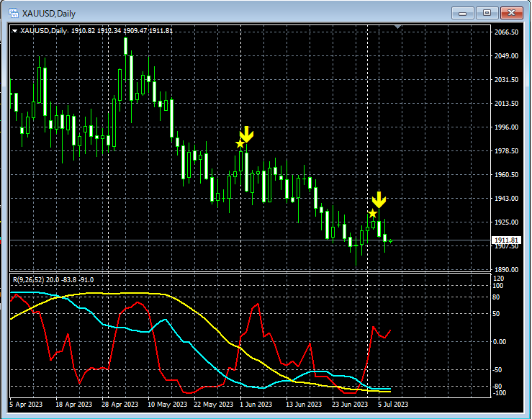The width and height of the screenshot is (532, 419).
Task: Click the indicator scale value 120
Action: 498,279
